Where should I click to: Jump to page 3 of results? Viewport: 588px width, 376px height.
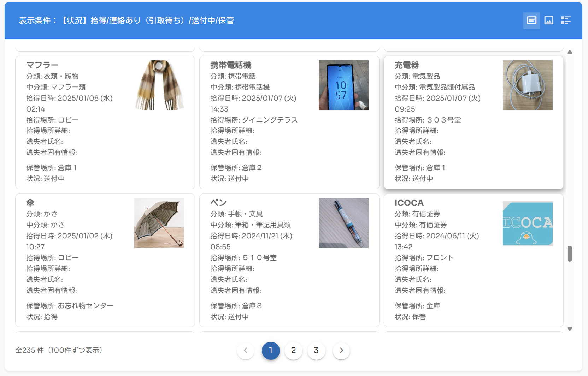coord(316,350)
